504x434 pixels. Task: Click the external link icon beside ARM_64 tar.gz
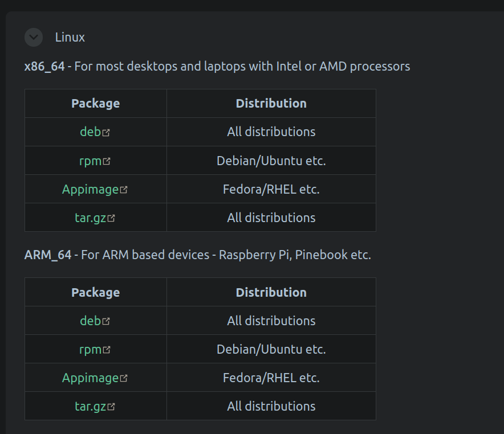pos(112,406)
